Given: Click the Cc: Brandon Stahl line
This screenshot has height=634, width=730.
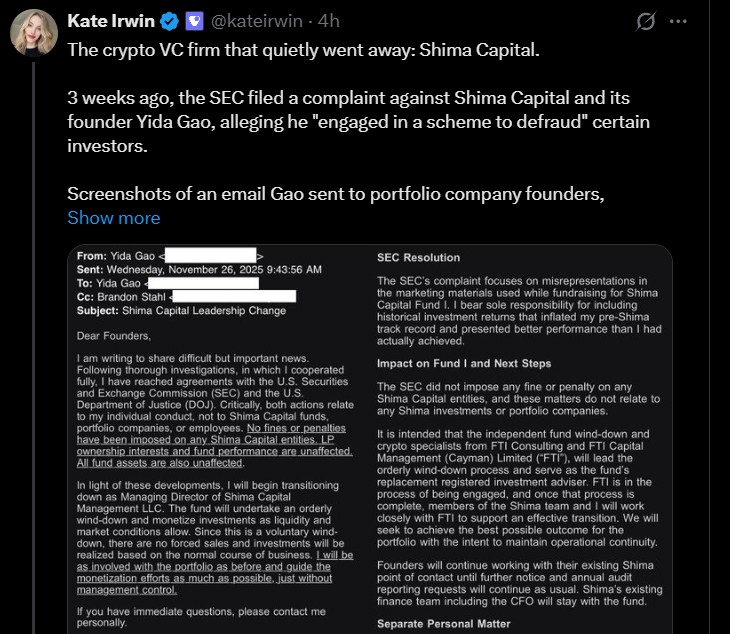Looking at the screenshot, I should 125,296.
